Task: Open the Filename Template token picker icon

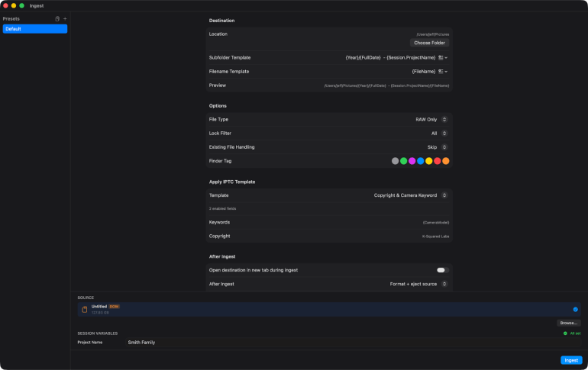Action: [x=443, y=72]
